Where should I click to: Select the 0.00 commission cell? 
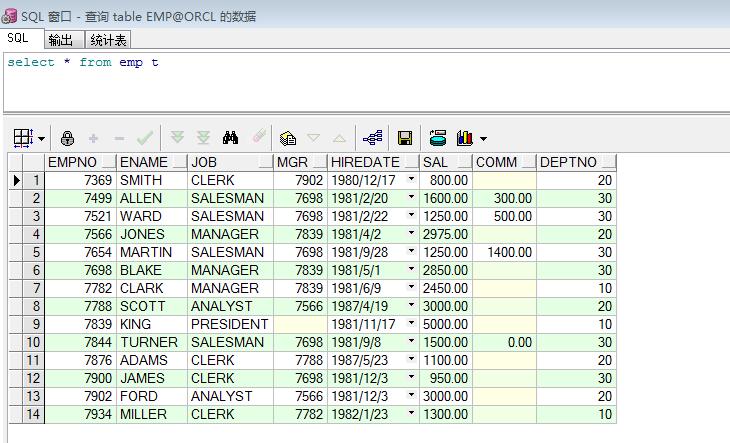tap(505, 342)
